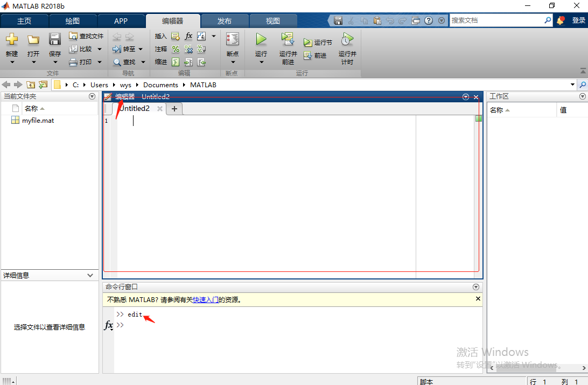
Task: Click the Getting Started (快速入门) link
Action: 206,300
